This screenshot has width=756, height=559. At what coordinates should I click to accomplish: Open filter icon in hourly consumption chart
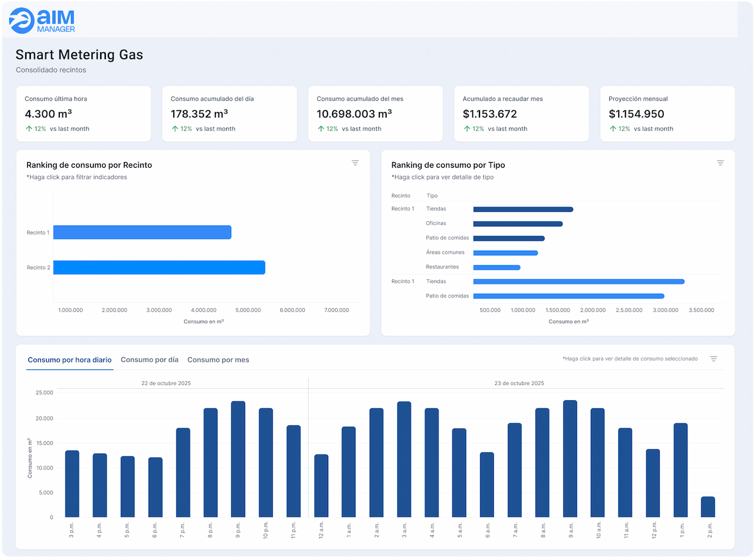pos(714,359)
